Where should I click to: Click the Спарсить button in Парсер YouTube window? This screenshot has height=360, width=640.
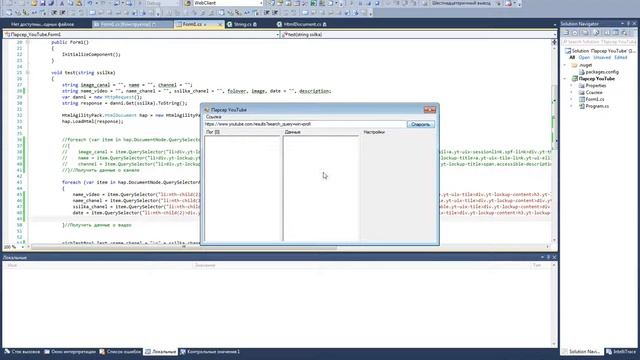(x=420, y=124)
